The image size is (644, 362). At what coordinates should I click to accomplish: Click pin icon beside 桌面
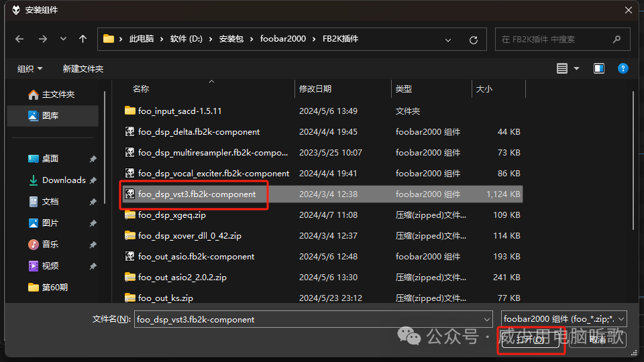pyautogui.click(x=93, y=159)
